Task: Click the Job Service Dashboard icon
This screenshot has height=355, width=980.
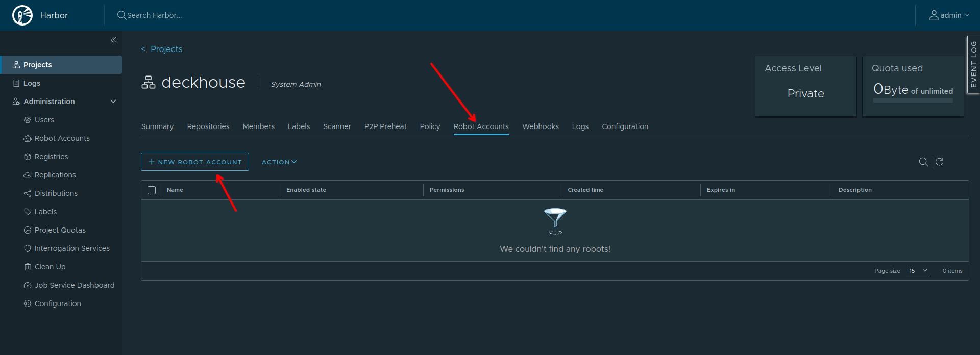Action: click(28, 285)
